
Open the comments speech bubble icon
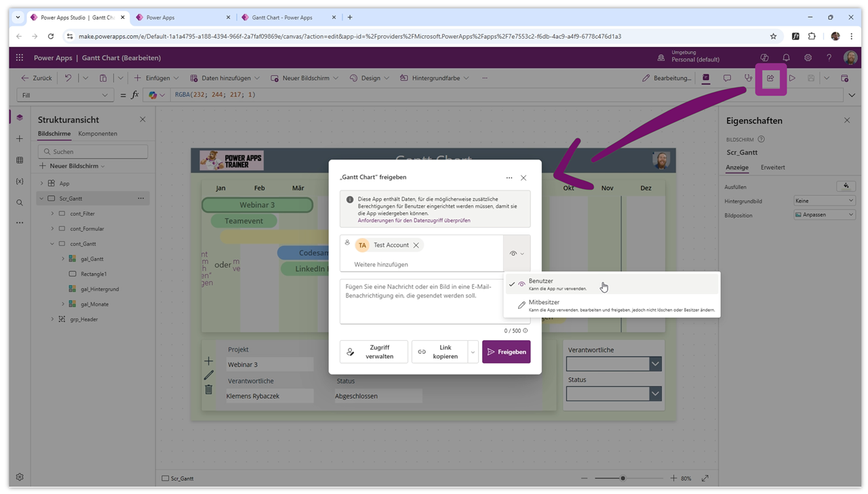pyautogui.click(x=727, y=78)
